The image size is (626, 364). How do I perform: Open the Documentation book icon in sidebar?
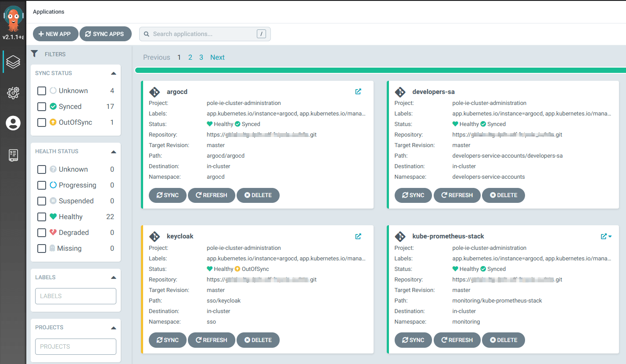pyautogui.click(x=13, y=155)
